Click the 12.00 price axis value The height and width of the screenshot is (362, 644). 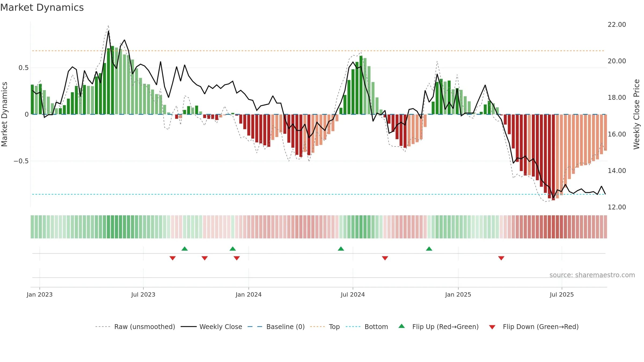[617, 207]
